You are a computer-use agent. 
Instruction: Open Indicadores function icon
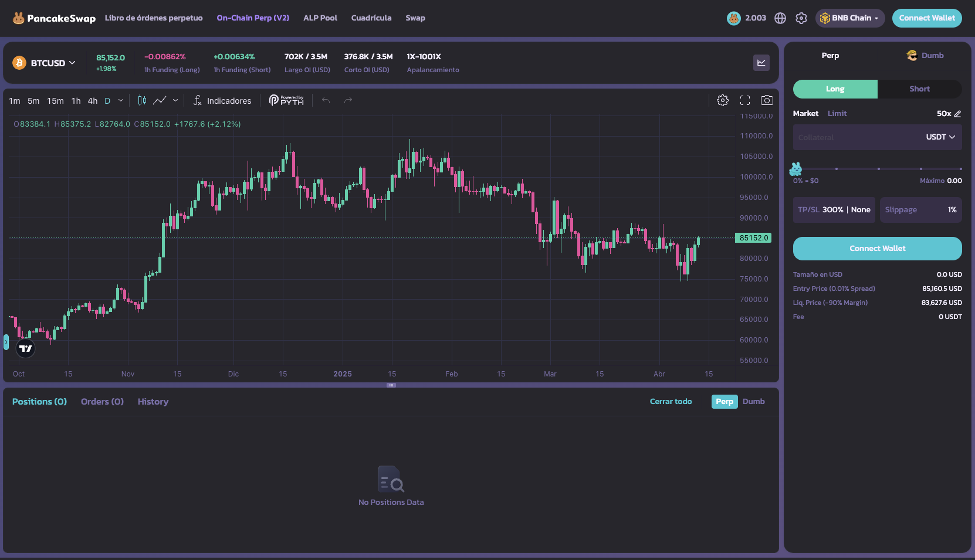[x=198, y=100]
